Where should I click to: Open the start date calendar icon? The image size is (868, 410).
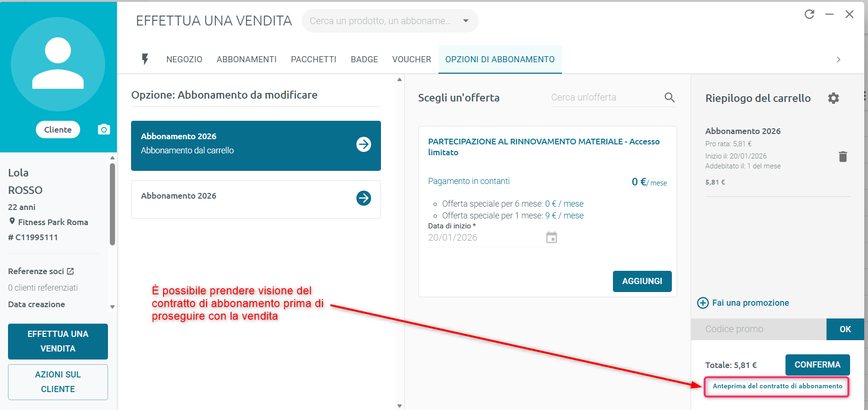pyautogui.click(x=552, y=237)
